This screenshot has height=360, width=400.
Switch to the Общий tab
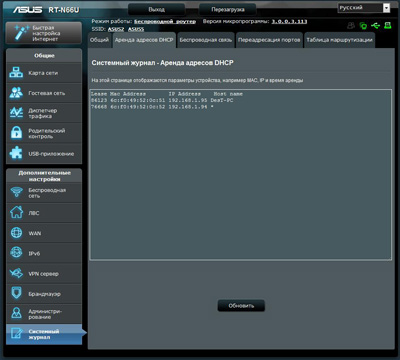[x=99, y=40]
